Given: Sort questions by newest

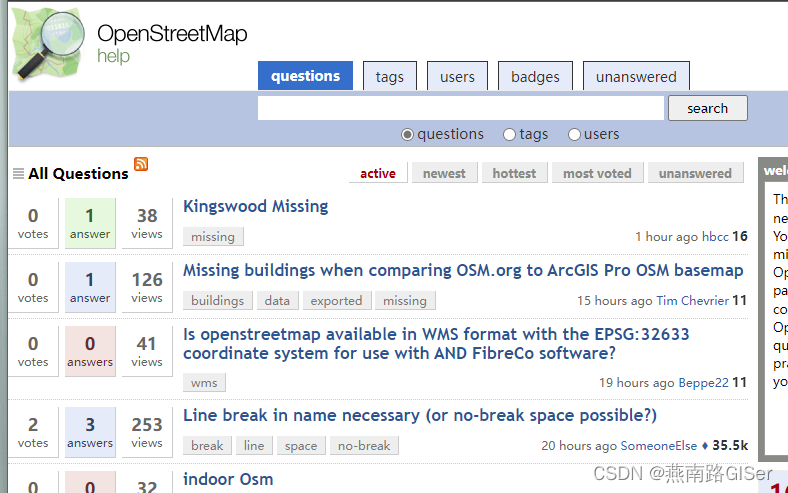Looking at the screenshot, I should pos(444,173).
